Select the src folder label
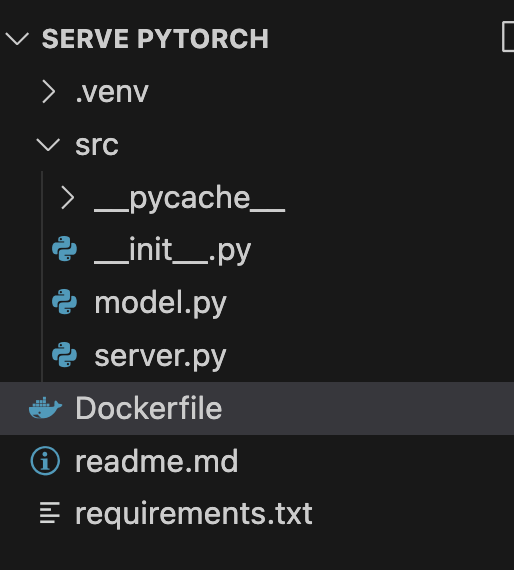This screenshot has height=570, width=514. click(97, 145)
